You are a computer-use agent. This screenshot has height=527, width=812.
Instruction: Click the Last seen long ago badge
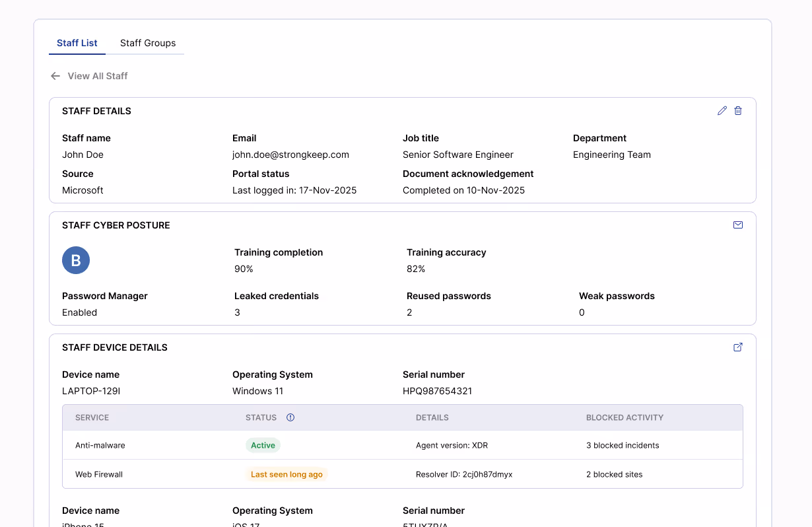click(287, 474)
